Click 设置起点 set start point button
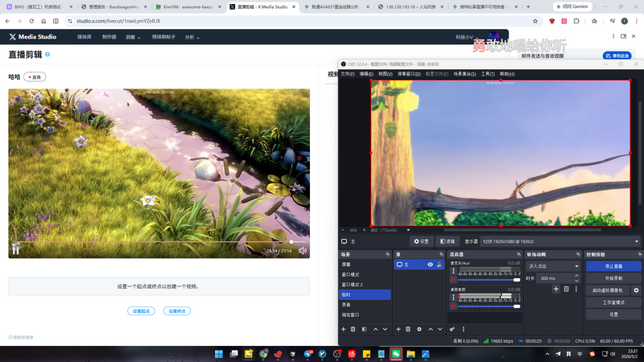 tap(141, 311)
